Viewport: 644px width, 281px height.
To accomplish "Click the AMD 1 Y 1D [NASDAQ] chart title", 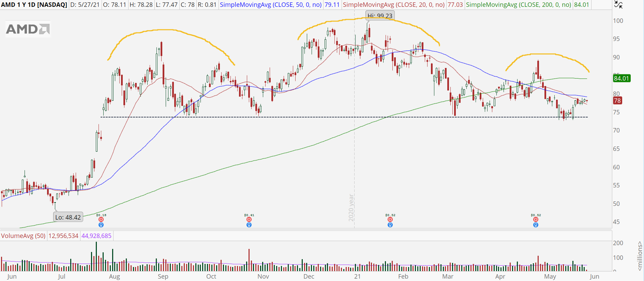I will coord(34,5).
